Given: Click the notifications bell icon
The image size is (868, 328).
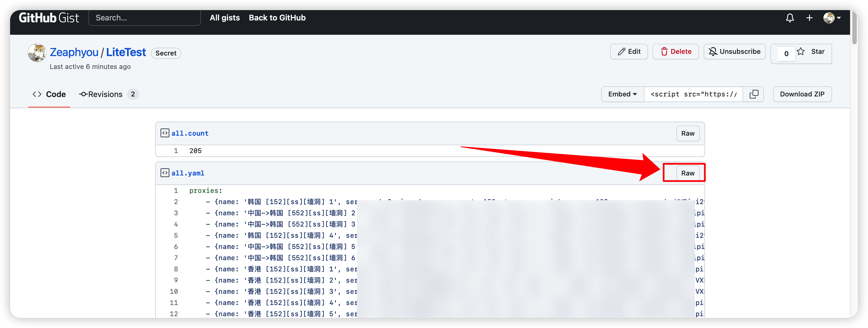Looking at the screenshot, I should pyautogui.click(x=789, y=18).
